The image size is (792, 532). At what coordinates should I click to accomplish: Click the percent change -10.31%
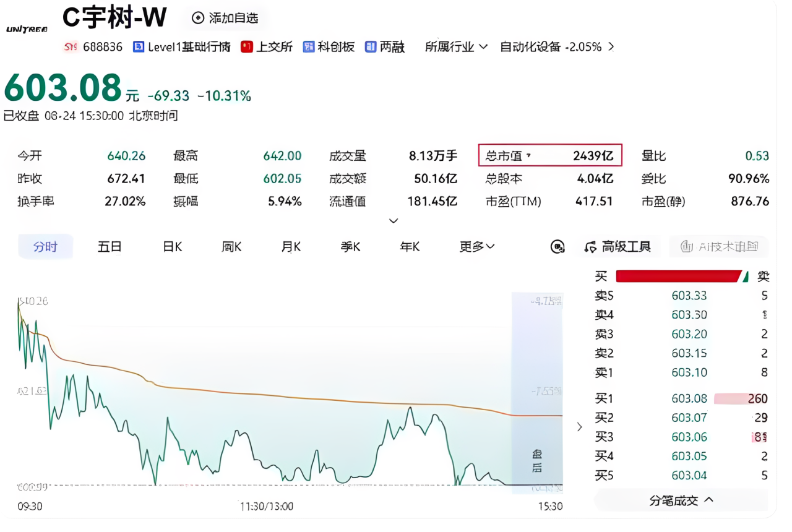224,96
